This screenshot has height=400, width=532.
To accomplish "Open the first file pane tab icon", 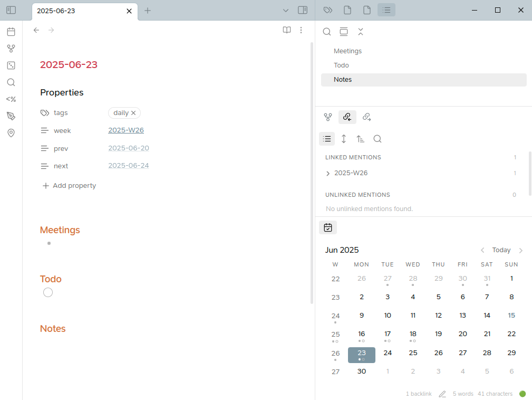I will pyautogui.click(x=347, y=10).
